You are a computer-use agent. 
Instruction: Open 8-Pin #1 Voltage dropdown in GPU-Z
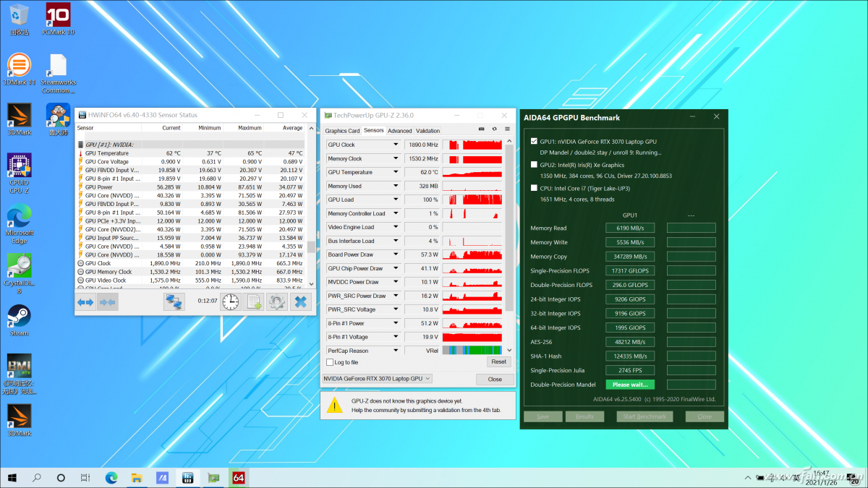396,337
